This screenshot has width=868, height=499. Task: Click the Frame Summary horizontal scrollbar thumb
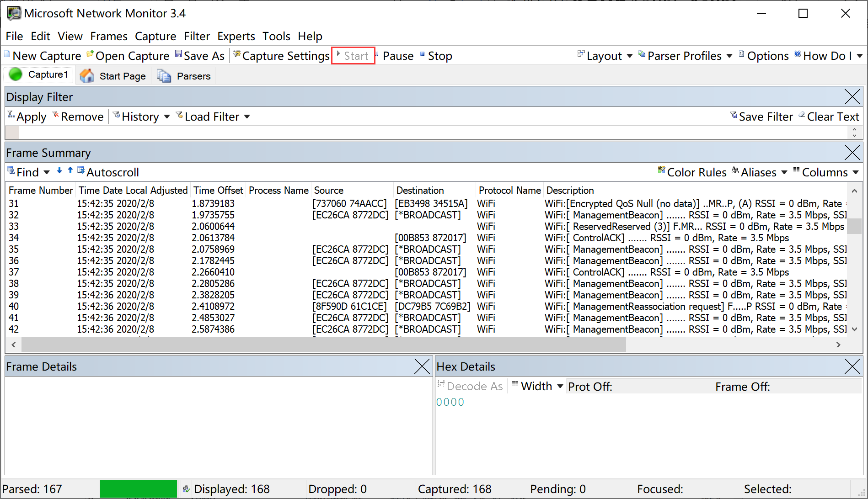click(x=323, y=345)
